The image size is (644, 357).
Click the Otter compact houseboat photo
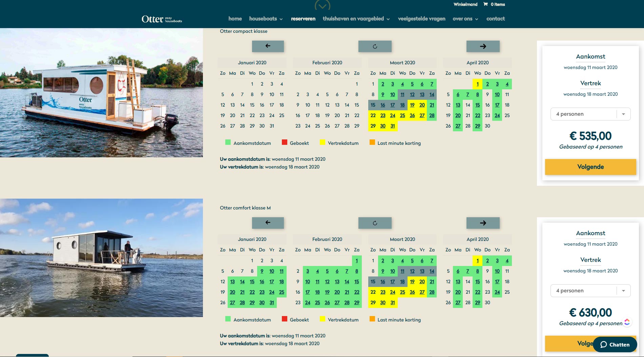click(101, 93)
